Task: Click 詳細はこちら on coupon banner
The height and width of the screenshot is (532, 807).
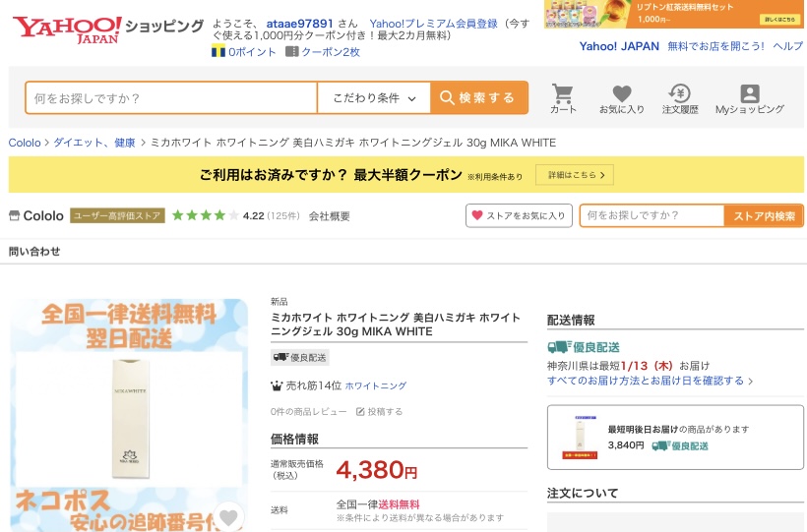Action: 575,175
